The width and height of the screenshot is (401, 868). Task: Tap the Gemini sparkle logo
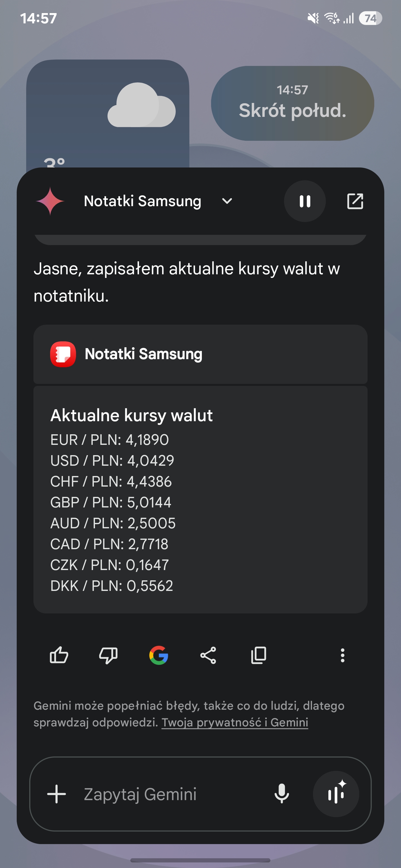pos(50,201)
